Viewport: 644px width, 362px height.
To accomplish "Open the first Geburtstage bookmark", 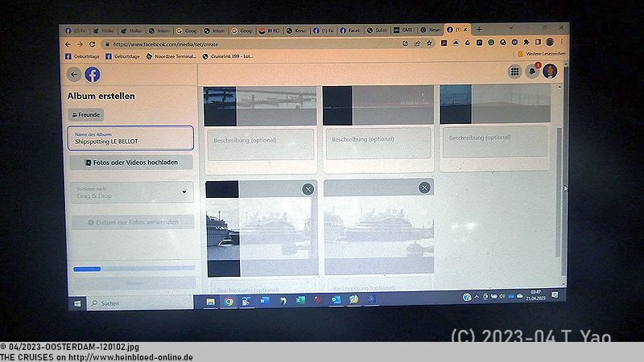I will [x=82, y=56].
